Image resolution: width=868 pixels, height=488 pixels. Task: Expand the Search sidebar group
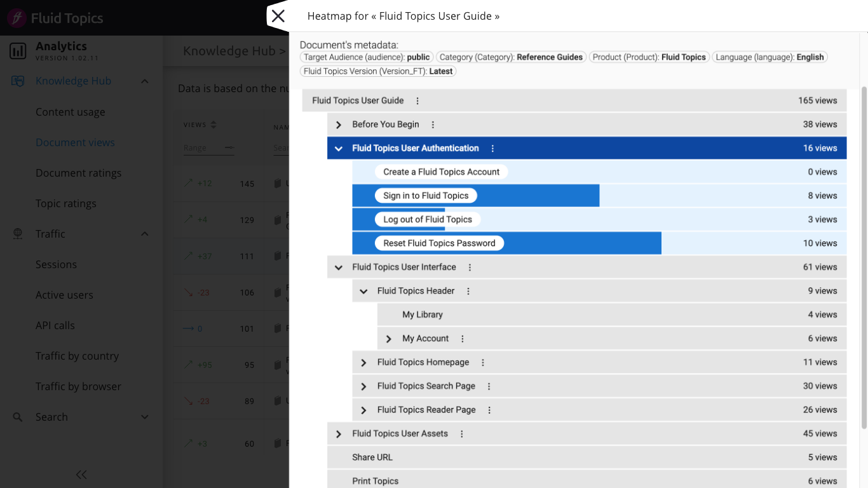tap(145, 417)
